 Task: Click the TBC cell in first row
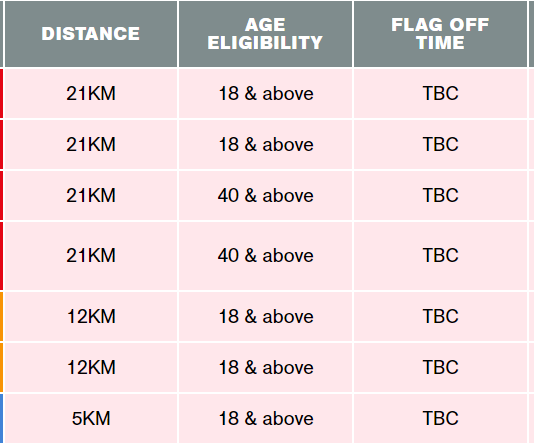click(440, 93)
